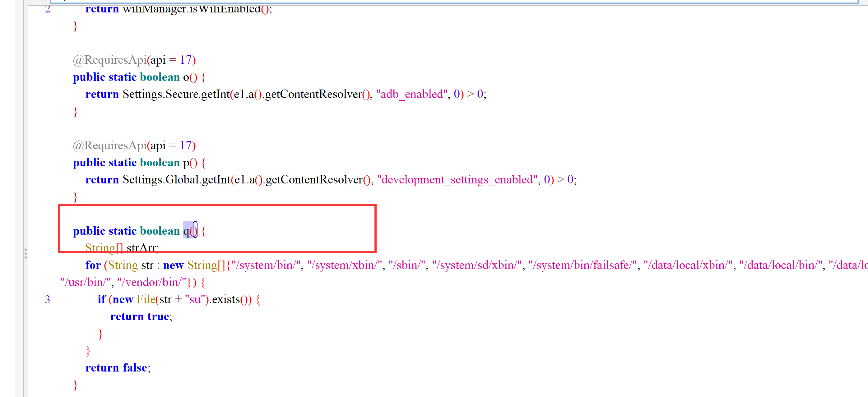Click the "development_settings_enabled" string literal
This screenshot has height=397, width=868.
tap(457, 179)
